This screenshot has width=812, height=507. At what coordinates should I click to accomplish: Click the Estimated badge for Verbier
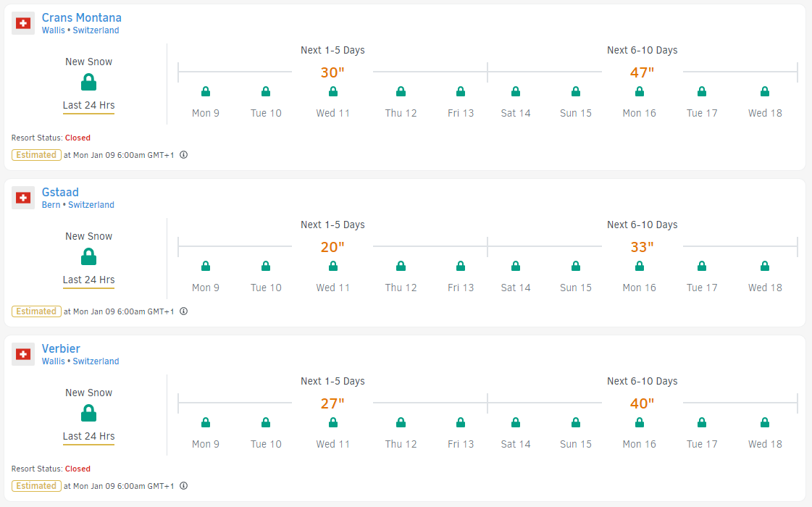[36, 486]
